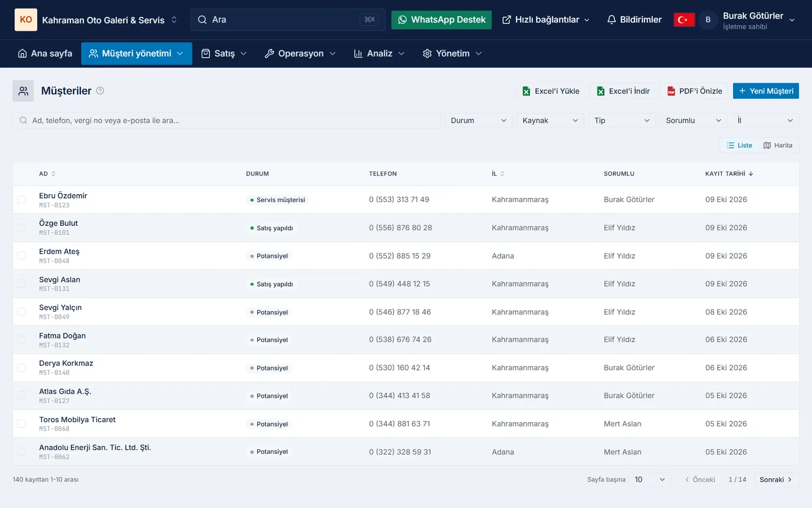
Task: Open the Müşteri yönetimi menu
Action: 136,54
